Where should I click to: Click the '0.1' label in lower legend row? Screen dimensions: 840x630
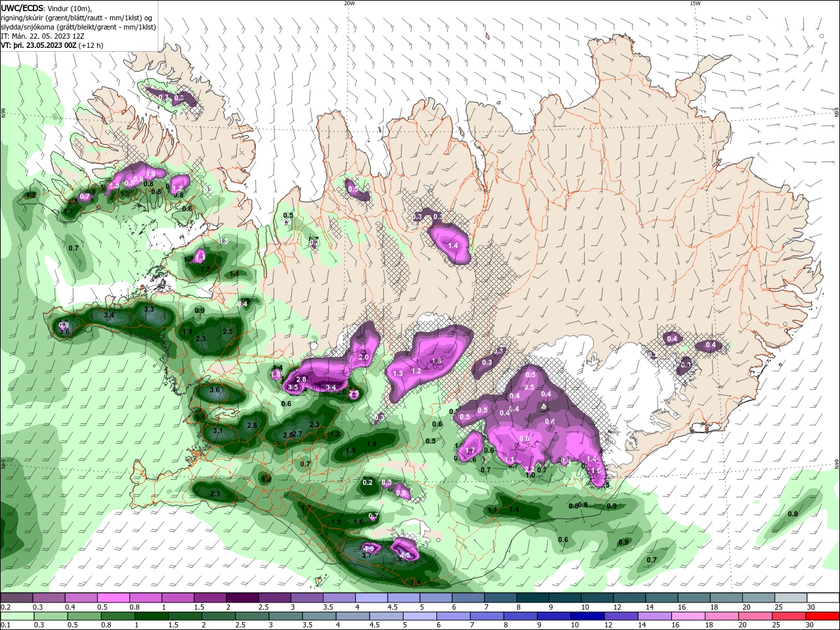point(5,625)
